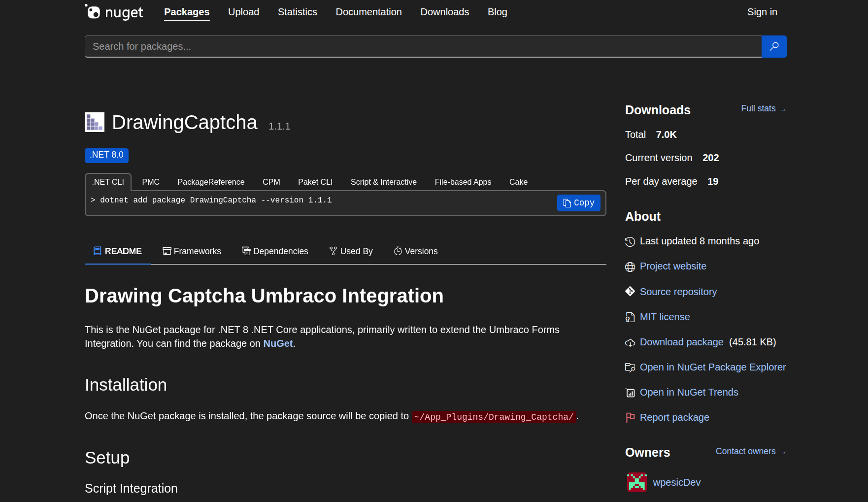
Task: Click the Versions clock icon
Action: click(x=398, y=251)
